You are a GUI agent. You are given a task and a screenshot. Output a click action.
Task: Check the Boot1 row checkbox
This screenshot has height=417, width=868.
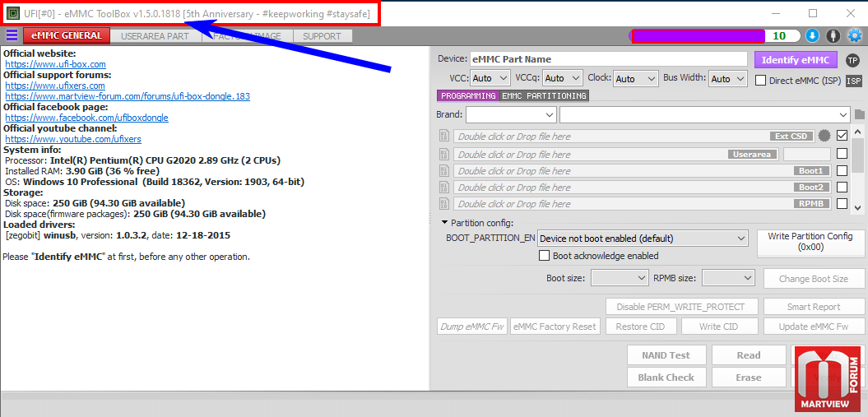842,170
